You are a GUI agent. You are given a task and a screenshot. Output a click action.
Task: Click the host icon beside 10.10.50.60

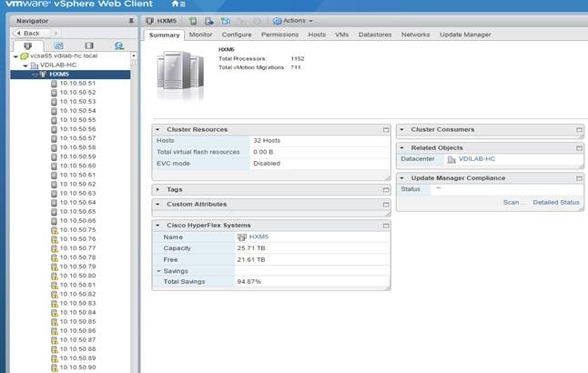[x=54, y=166]
